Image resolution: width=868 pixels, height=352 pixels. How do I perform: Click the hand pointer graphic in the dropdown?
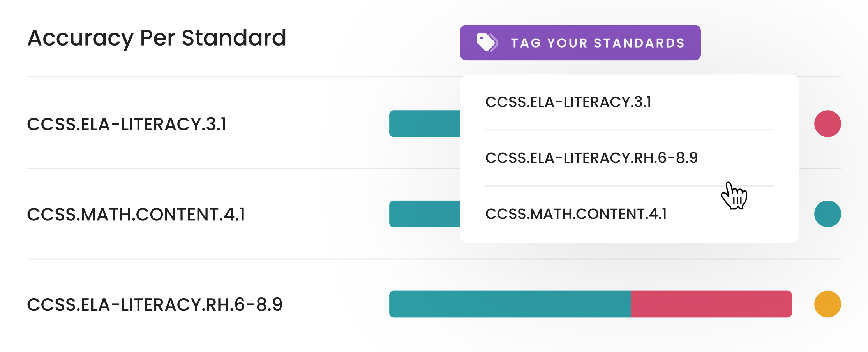[x=734, y=196]
